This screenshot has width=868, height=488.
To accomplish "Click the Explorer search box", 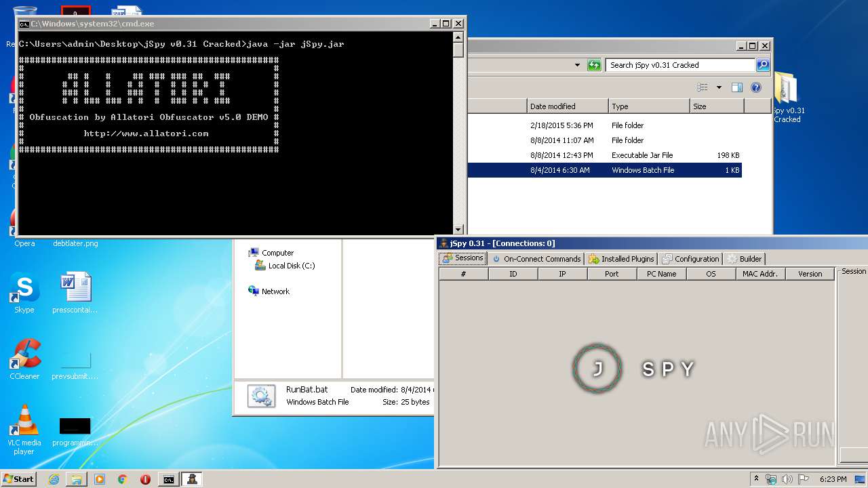I will (x=680, y=65).
